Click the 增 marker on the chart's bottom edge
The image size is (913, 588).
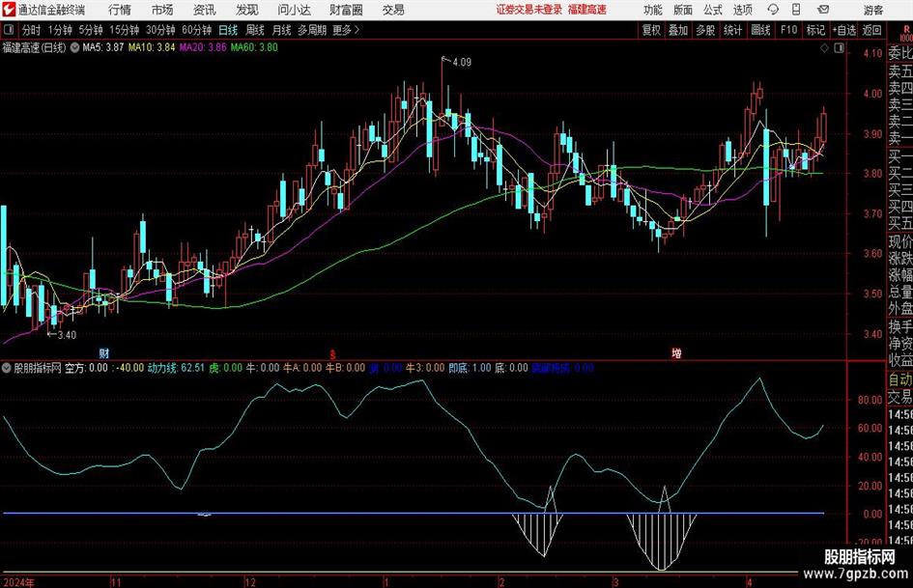tap(676, 353)
